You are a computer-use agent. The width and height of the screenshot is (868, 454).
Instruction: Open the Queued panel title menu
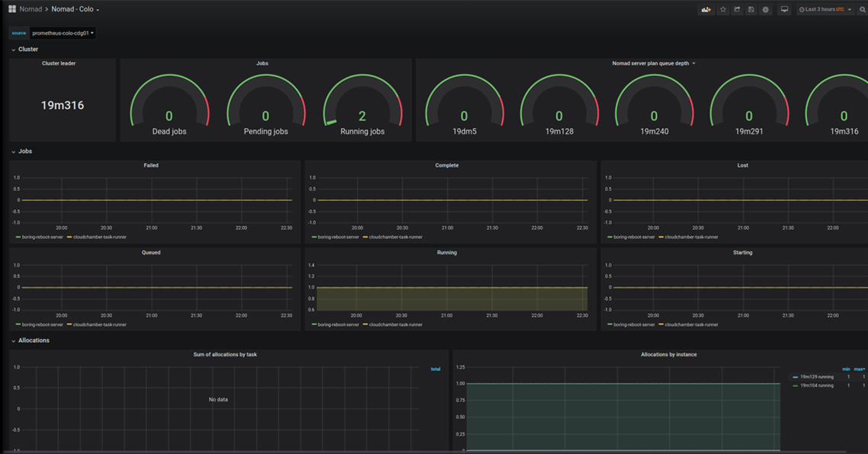tap(151, 252)
